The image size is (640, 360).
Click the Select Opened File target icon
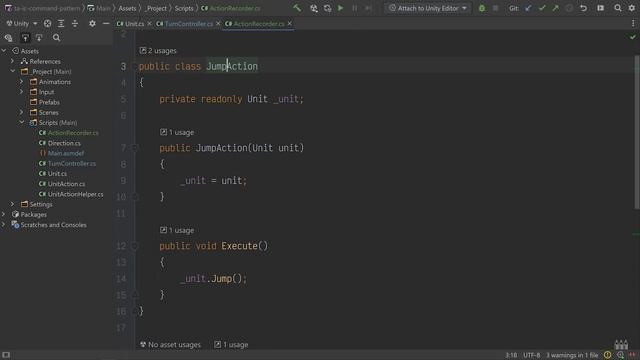(x=47, y=24)
